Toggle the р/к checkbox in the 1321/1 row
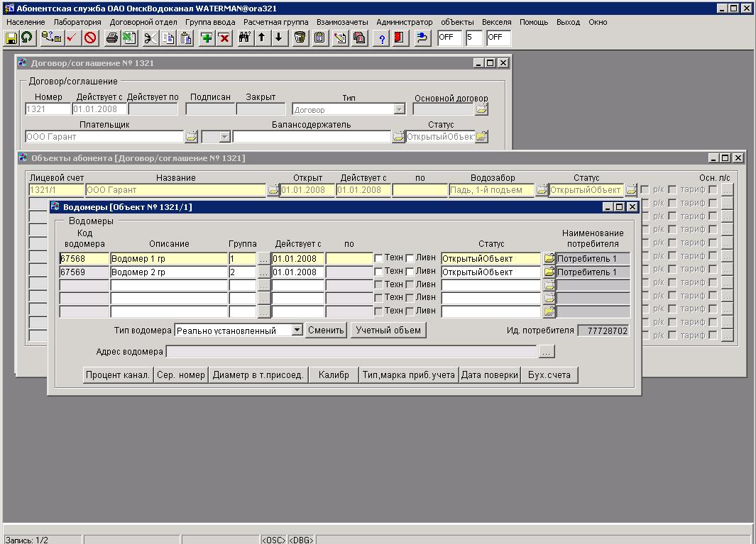The image size is (756, 544). pos(645,190)
